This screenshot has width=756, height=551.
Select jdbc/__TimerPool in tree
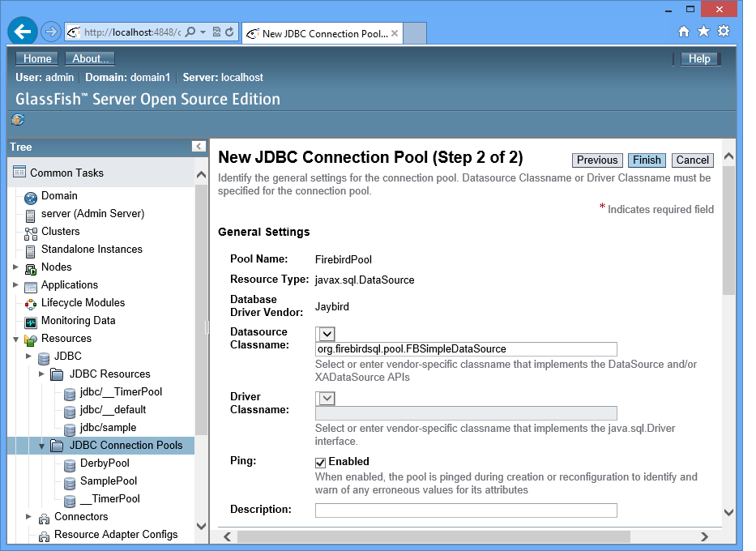tap(121, 392)
